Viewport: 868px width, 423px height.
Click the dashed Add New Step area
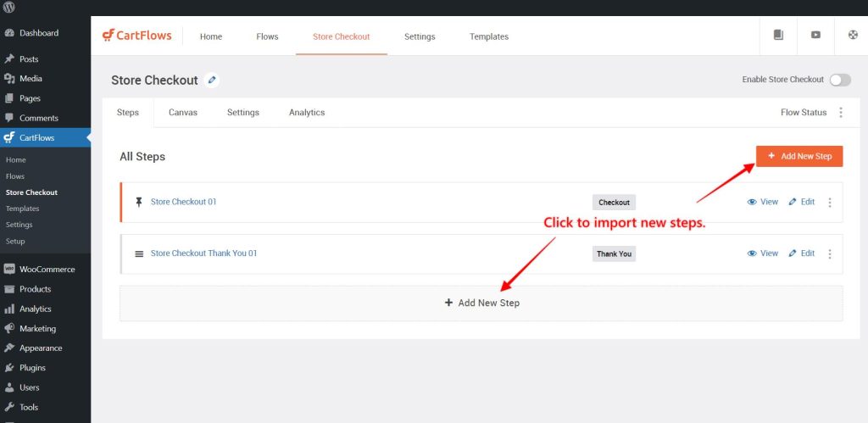click(x=481, y=303)
